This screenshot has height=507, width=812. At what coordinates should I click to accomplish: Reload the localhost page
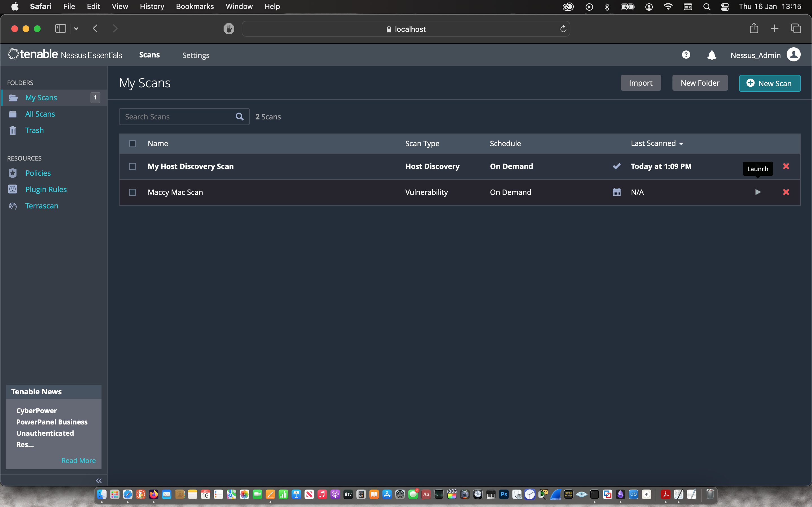coord(563,29)
